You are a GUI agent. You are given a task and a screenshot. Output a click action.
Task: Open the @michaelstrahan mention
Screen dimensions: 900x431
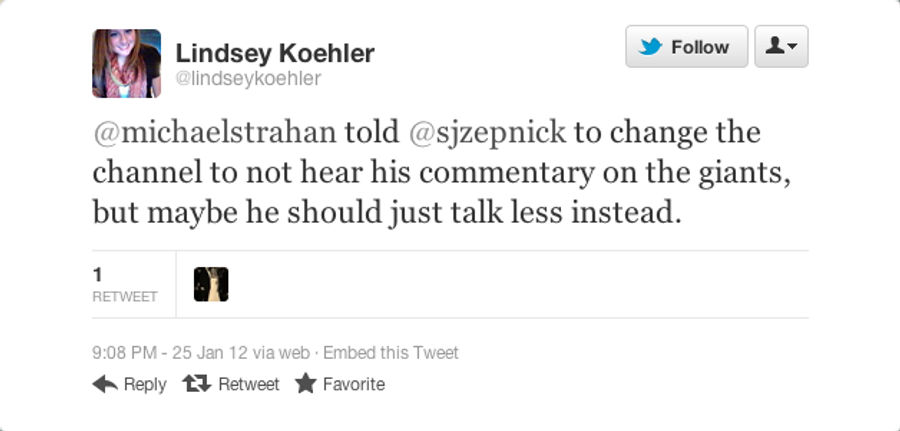[x=214, y=133]
